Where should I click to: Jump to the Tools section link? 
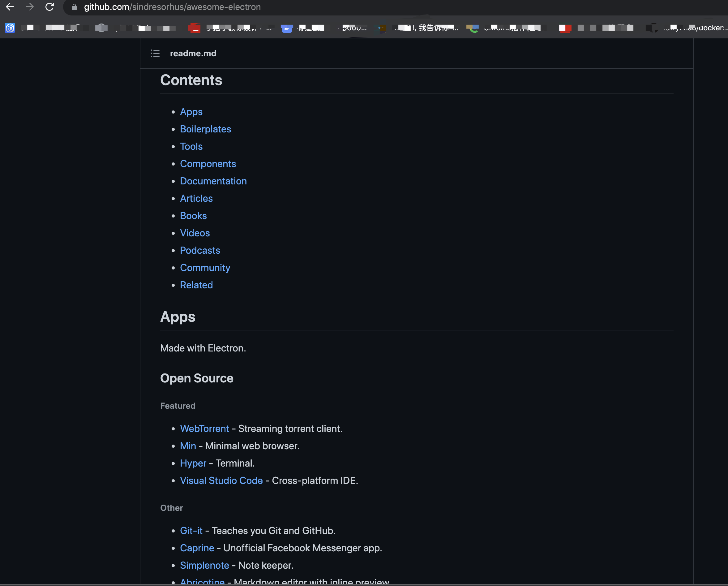191,146
